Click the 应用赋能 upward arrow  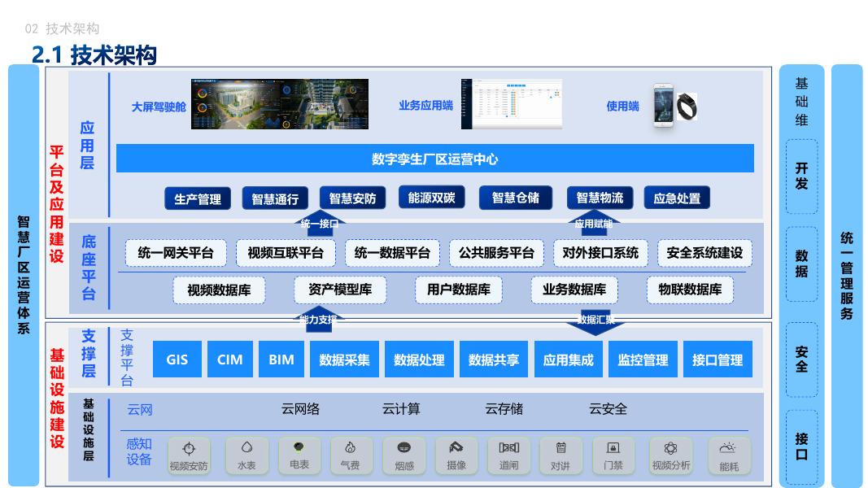pyautogui.click(x=593, y=224)
